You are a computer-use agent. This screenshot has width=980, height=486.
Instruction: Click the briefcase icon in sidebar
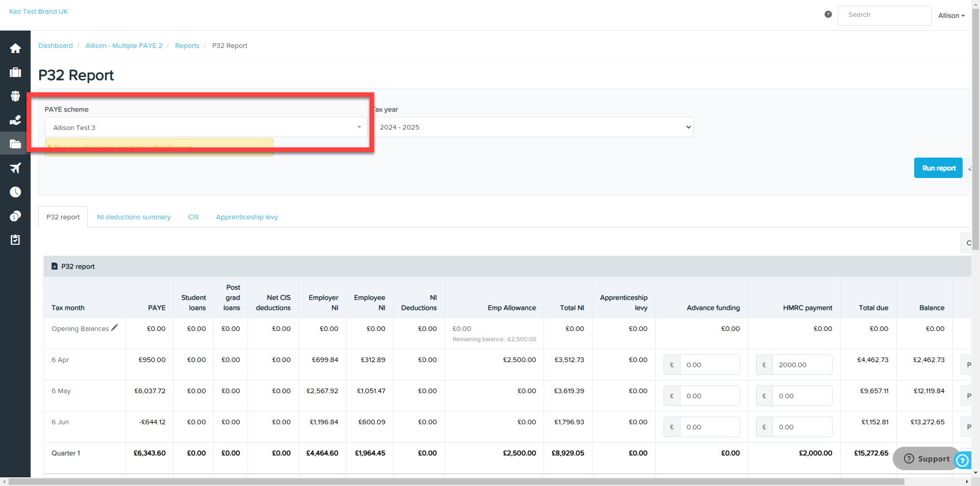pyautogui.click(x=15, y=72)
